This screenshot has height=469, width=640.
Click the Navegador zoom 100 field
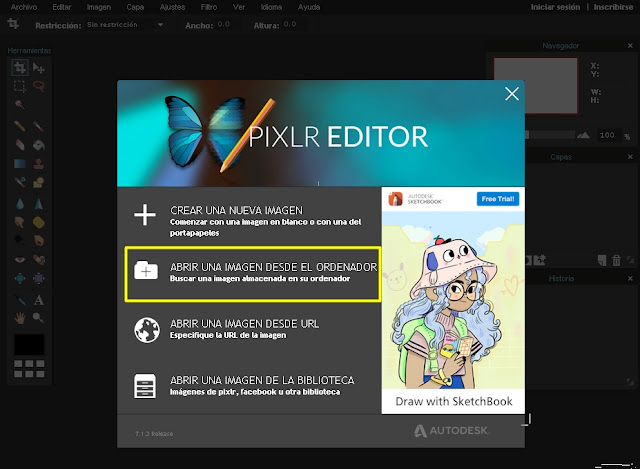click(607, 135)
